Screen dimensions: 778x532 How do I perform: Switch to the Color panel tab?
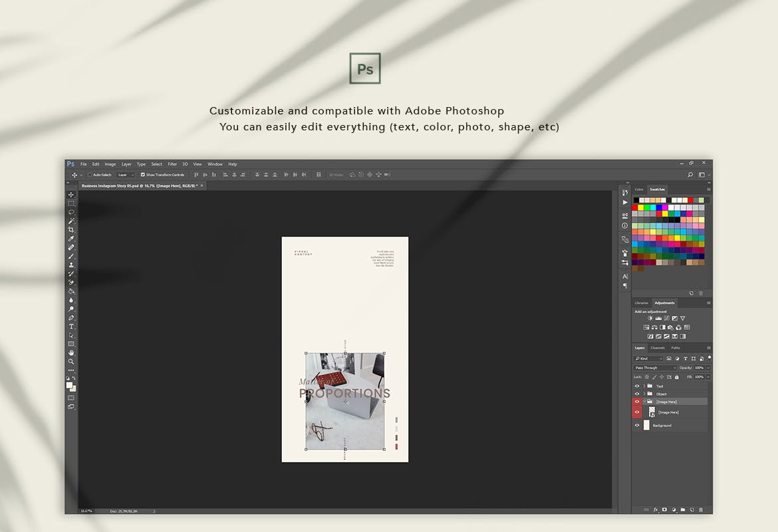(x=639, y=190)
